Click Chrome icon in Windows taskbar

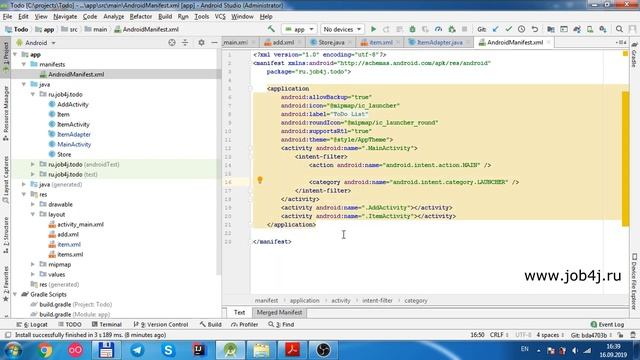click(x=45, y=350)
